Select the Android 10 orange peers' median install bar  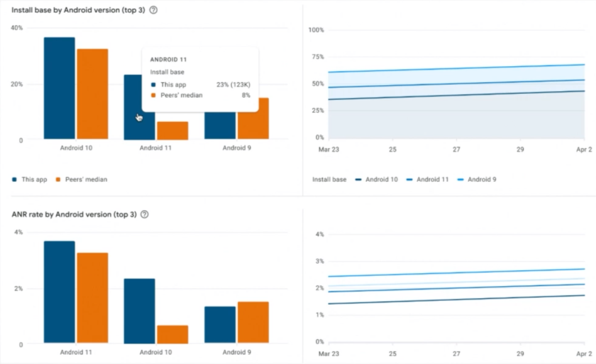92,94
